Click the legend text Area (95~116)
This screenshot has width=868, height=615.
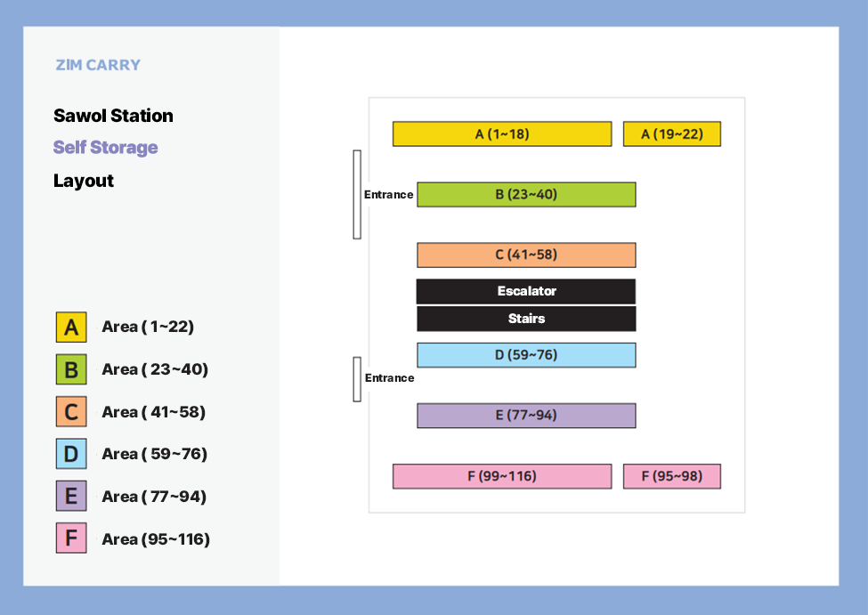point(156,539)
